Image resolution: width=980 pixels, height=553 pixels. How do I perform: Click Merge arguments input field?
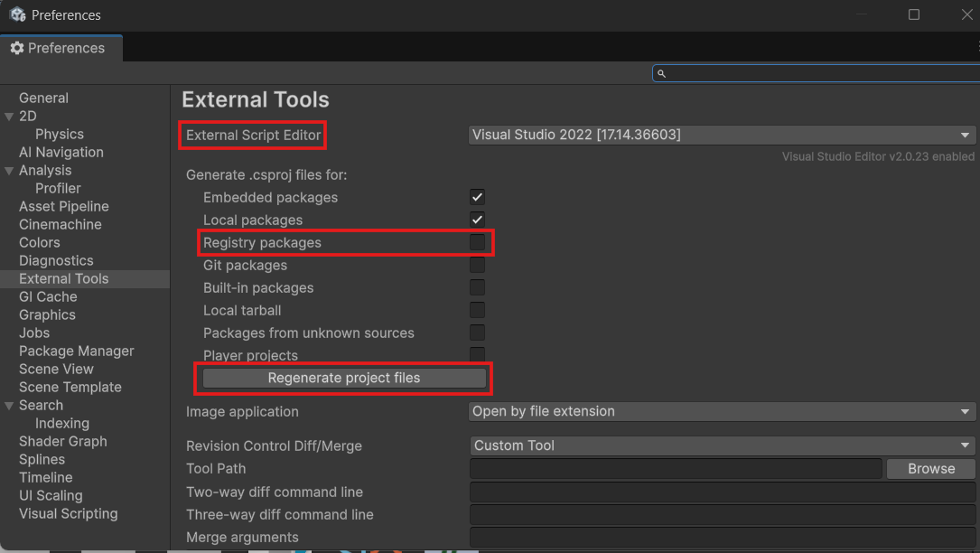[723, 537]
